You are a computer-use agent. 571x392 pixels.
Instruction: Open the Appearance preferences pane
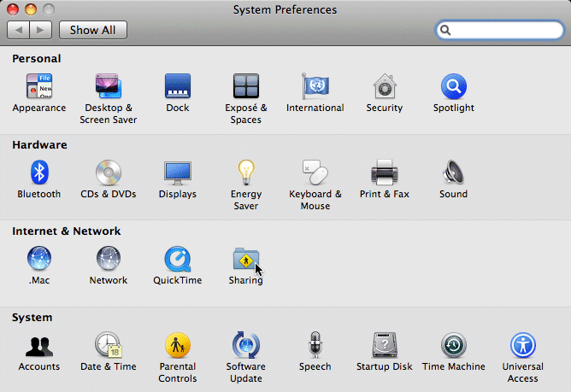pos(38,87)
